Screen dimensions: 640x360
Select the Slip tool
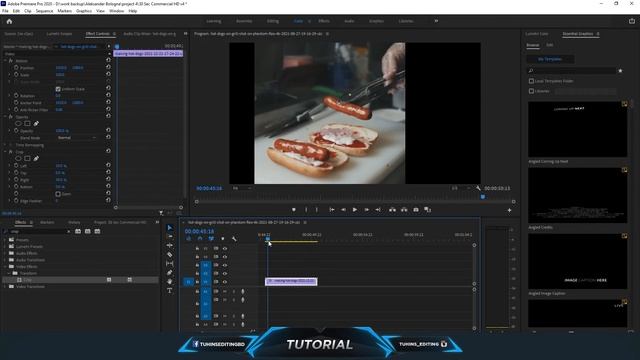click(x=170, y=264)
